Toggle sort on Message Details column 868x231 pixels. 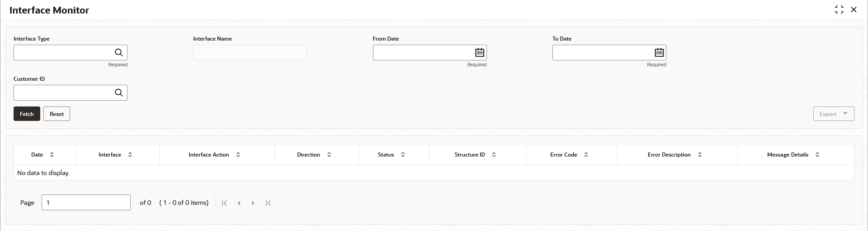tap(817, 155)
